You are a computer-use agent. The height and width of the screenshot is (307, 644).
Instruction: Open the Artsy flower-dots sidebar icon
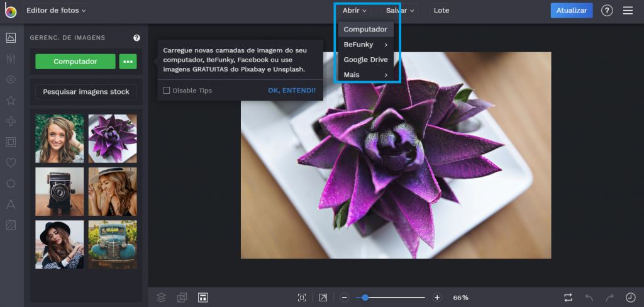(11, 121)
